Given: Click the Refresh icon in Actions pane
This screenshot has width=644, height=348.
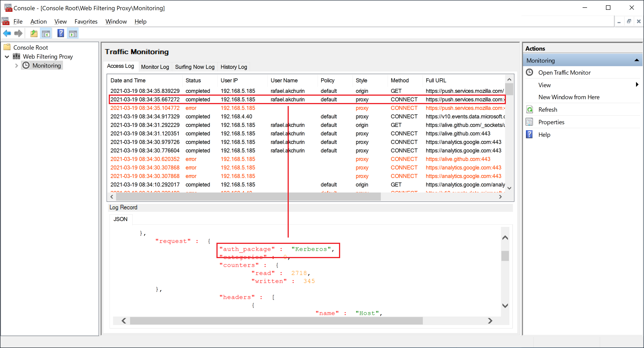Looking at the screenshot, I should point(529,109).
